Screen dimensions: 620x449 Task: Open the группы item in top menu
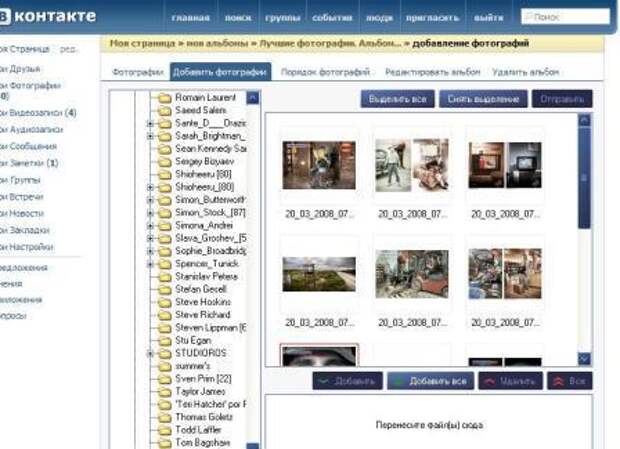click(285, 18)
